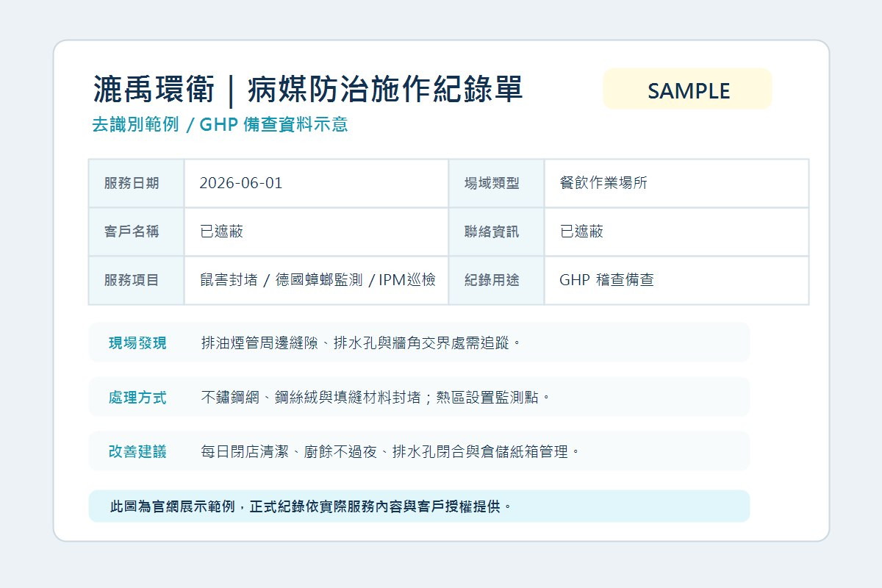Click the text starting 每日閉店清潔
Viewport: 882px width, 588px height.
click(x=390, y=451)
